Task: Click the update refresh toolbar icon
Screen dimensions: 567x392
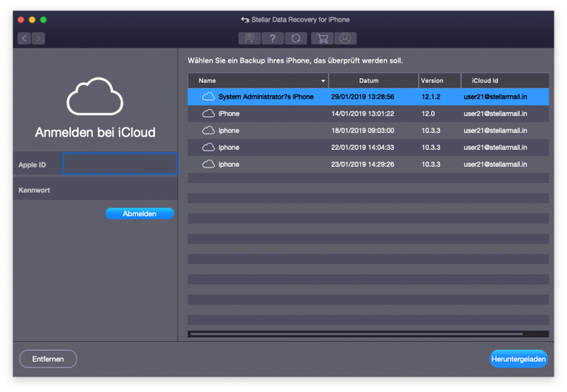Action: click(x=296, y=38)
